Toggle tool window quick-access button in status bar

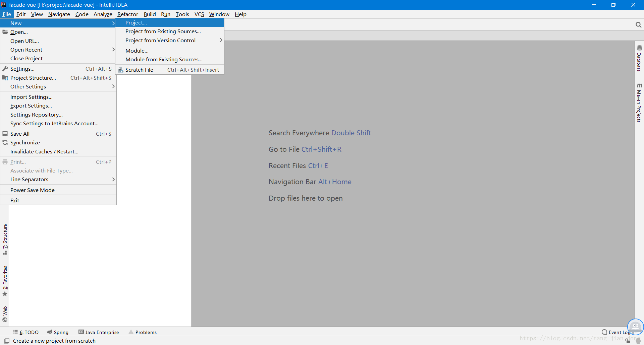click(7, 341)
